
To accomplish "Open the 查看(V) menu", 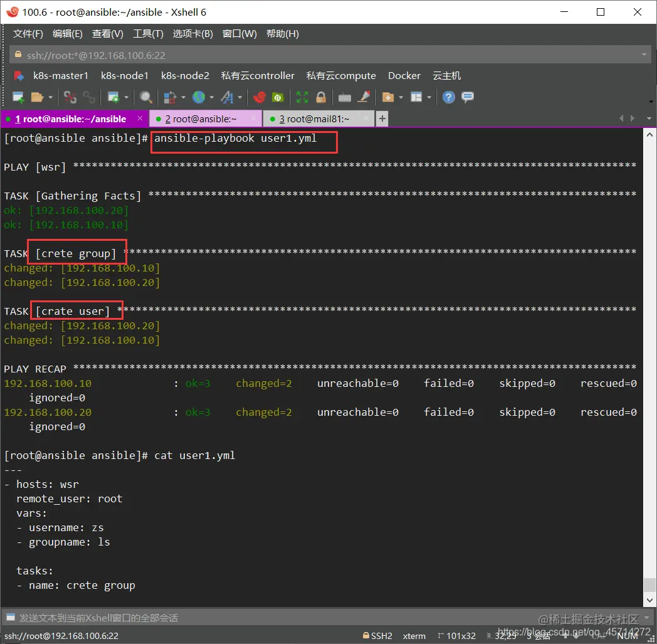I will (x=108, y=33).
